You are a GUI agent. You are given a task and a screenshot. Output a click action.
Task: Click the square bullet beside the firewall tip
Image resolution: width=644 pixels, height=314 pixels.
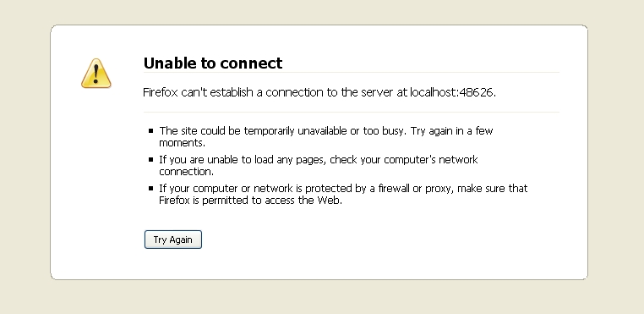(150, 189)
